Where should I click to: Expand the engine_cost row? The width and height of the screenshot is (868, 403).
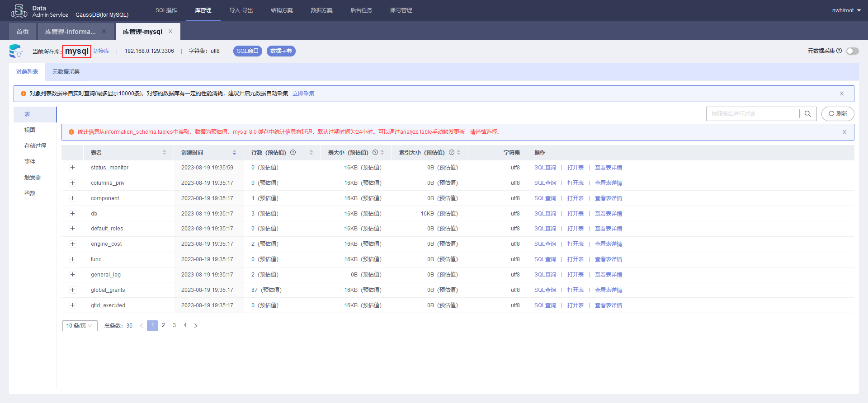point(72,244)
